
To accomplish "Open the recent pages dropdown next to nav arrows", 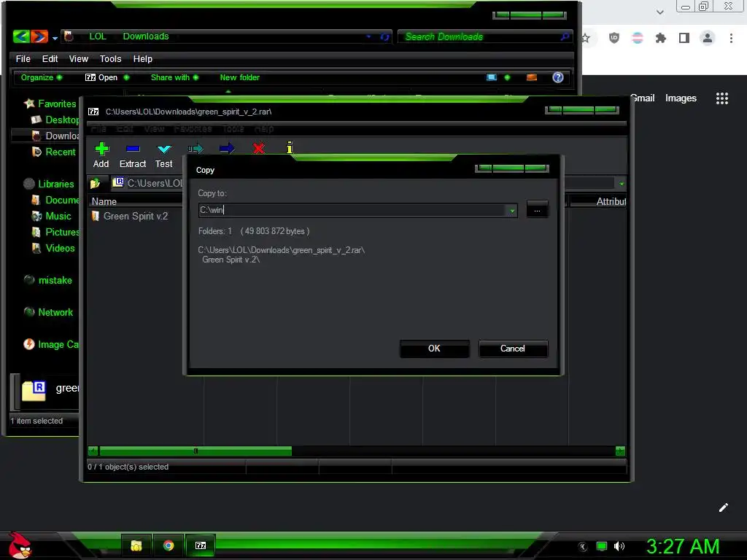I will click(55, 38).
